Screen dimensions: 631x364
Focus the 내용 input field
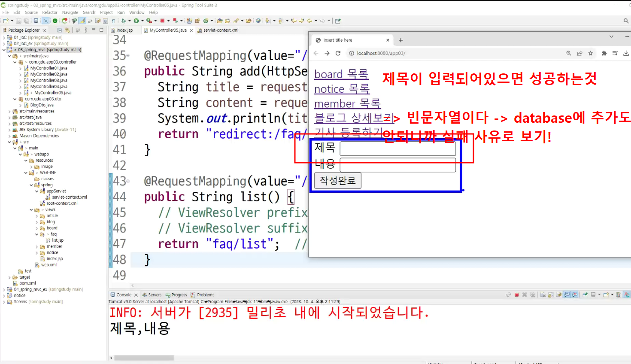pos(398,165)
